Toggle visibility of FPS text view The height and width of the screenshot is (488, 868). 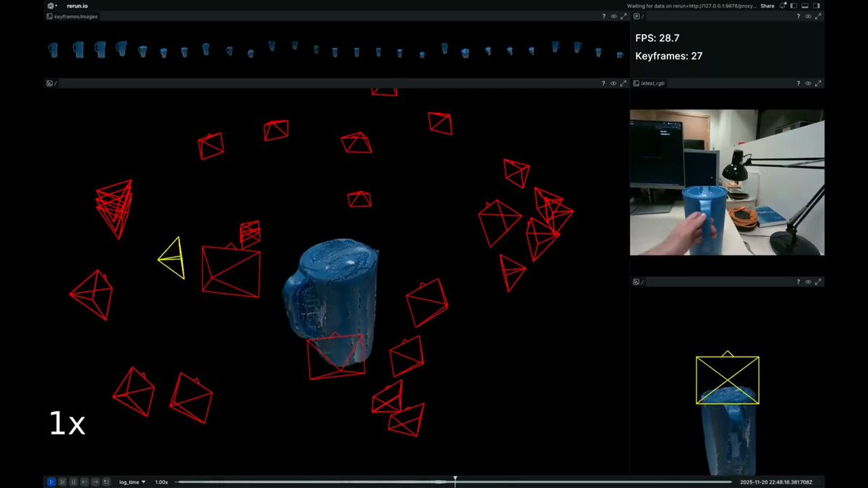808,16
